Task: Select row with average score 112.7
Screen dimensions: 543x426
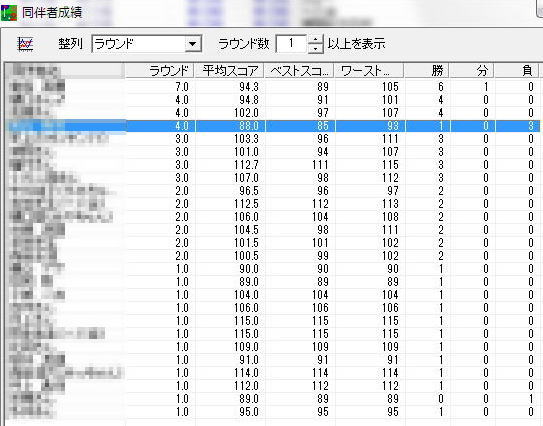Action: pos(273,165)
